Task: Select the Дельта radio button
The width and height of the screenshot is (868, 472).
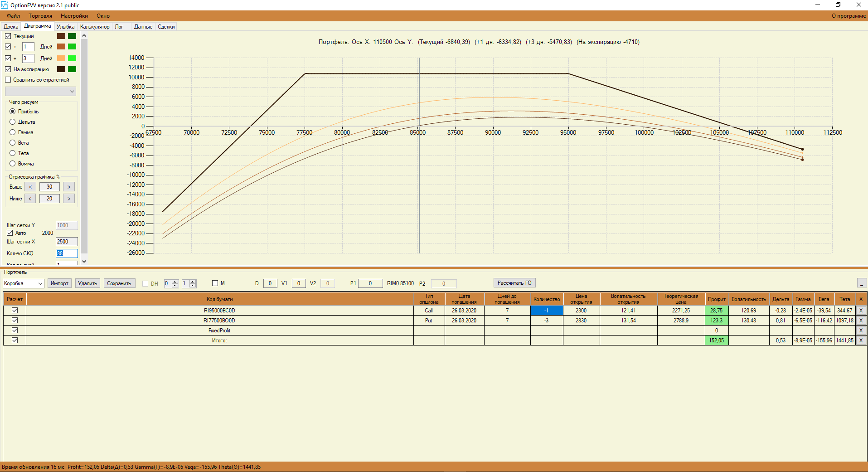Action: tap(13, 122)
